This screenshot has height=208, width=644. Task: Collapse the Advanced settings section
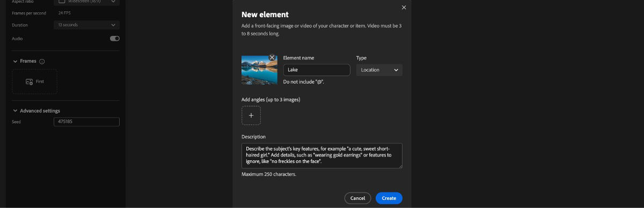click(15, 111)
